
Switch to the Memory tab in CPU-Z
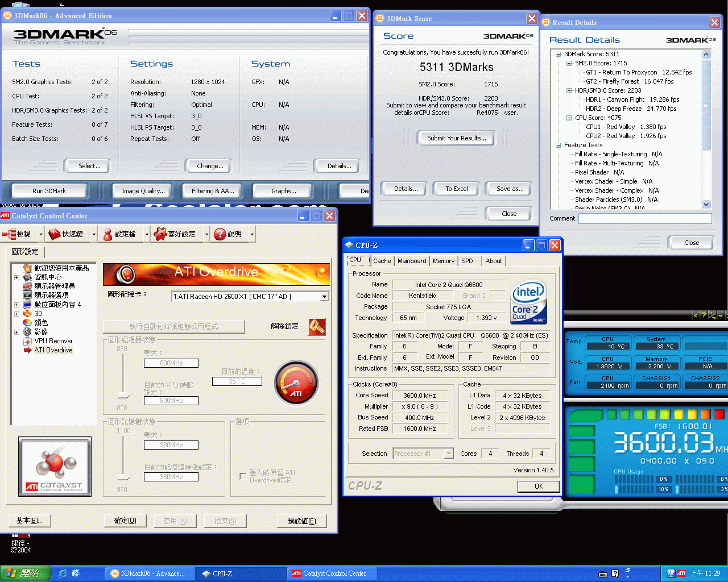[444, 261]
